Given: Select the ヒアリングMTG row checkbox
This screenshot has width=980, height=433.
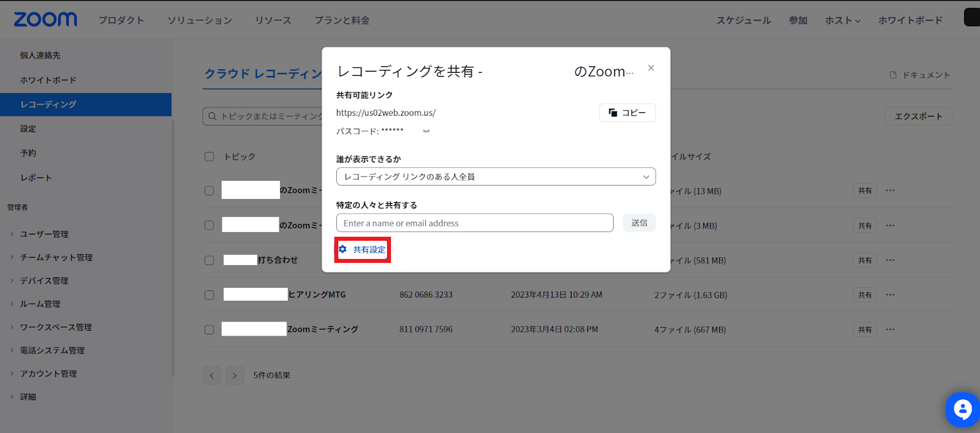Looking at the screenshot, I should (209, 295).
